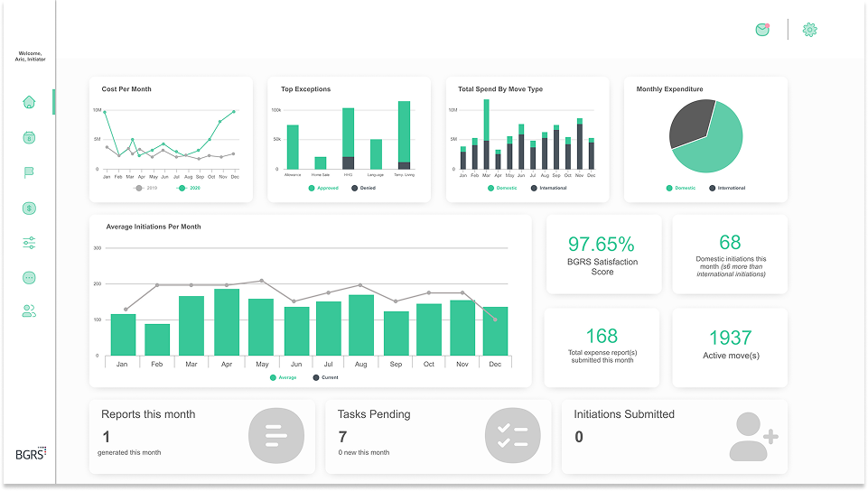Open the people users sidebar icon
Screen dimensions: 868x491
29,311
